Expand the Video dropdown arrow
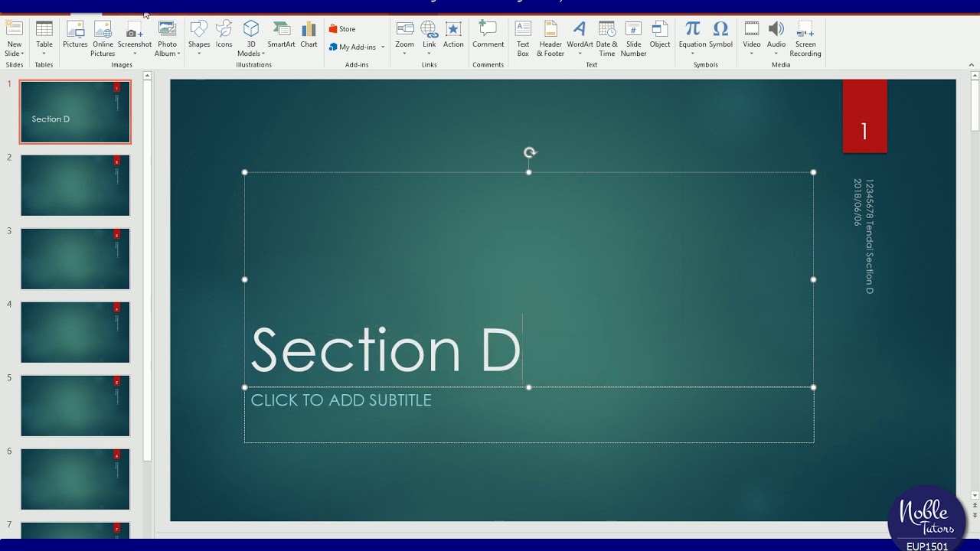This screenshot has width=980, height=551. click(752, 54)
